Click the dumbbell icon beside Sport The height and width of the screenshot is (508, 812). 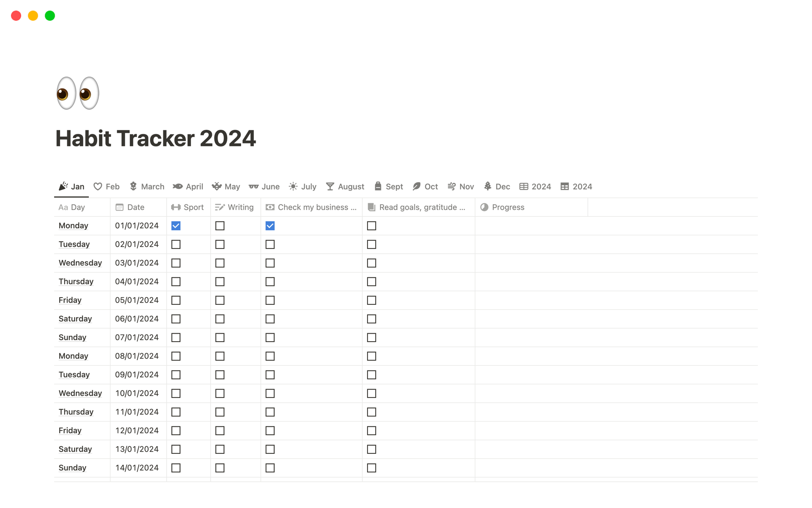click(176, 207)
